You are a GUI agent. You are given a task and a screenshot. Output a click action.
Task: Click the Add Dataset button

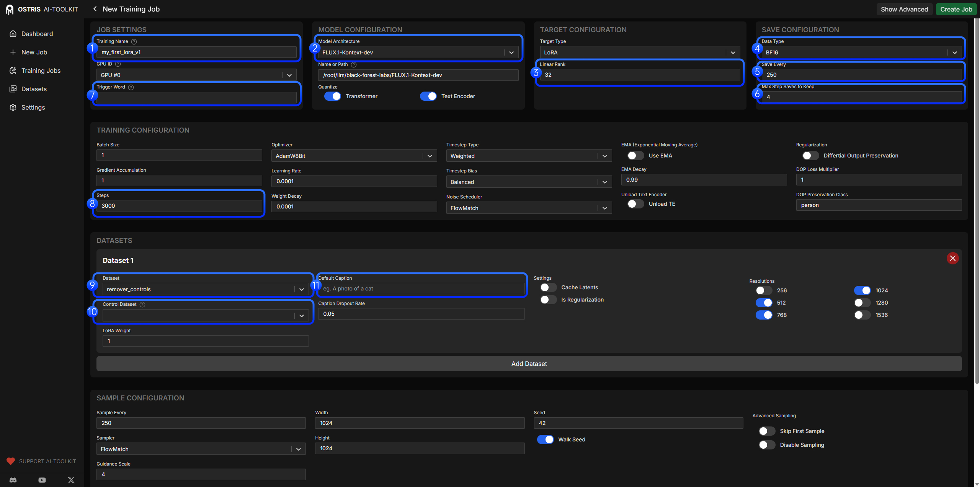pos(529,364)
